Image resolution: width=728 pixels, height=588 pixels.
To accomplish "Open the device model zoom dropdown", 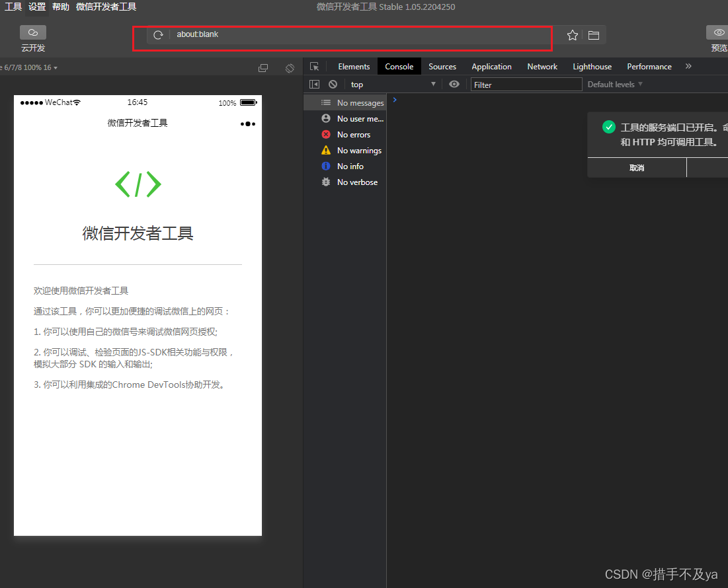I will pos(29,68).
